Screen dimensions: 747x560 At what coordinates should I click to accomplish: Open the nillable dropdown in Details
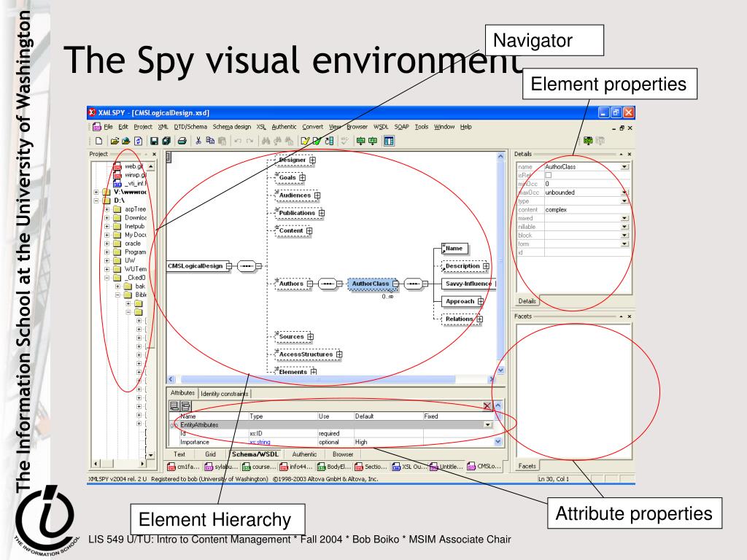tap(624, 227)
